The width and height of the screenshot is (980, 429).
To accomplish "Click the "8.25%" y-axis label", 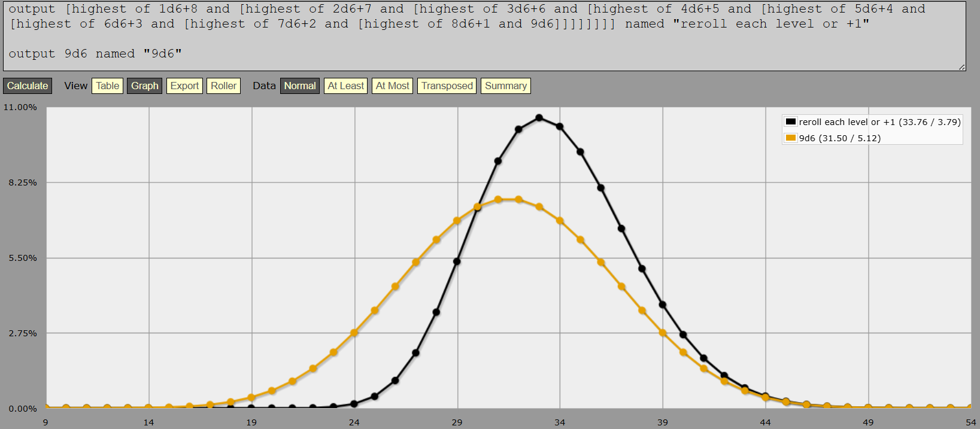I will 23,182.
